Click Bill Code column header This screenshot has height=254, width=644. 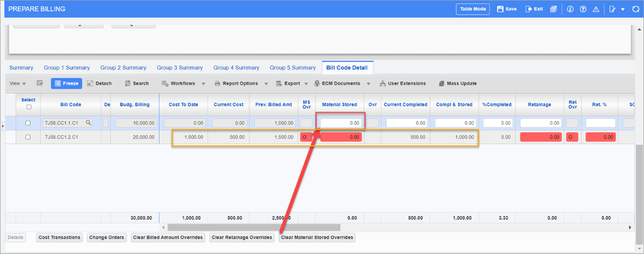[x=71, y=105]
